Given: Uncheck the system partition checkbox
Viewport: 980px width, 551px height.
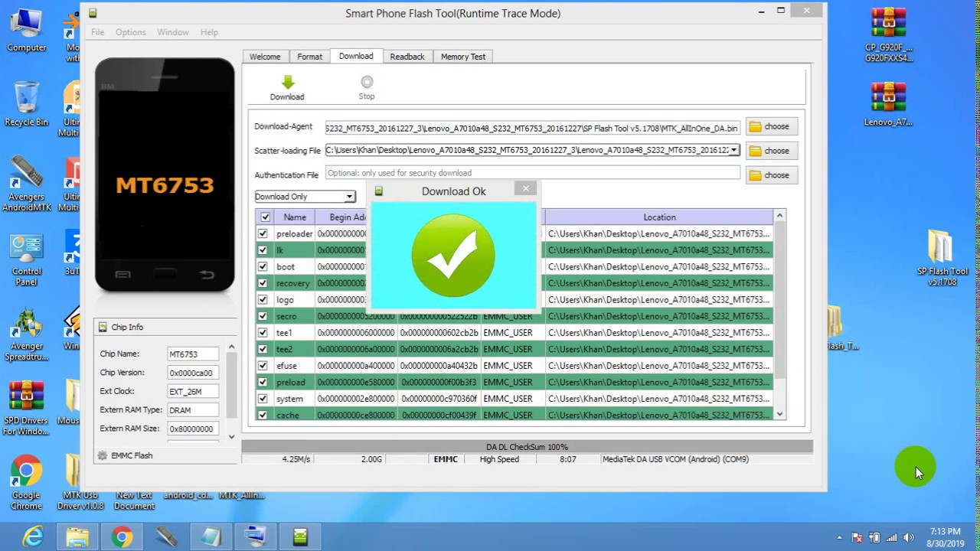Looking at the screenshot, I should pyautogui.click(x=263, y=399).
